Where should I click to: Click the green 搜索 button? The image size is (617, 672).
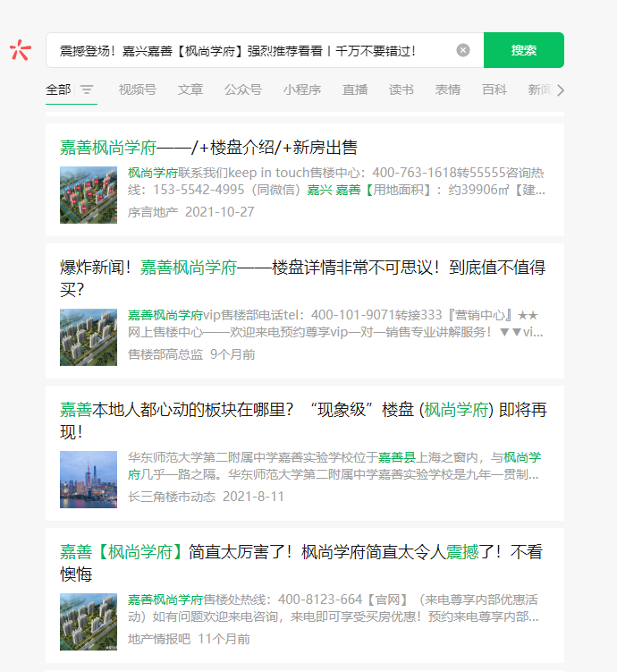point(524,50)
